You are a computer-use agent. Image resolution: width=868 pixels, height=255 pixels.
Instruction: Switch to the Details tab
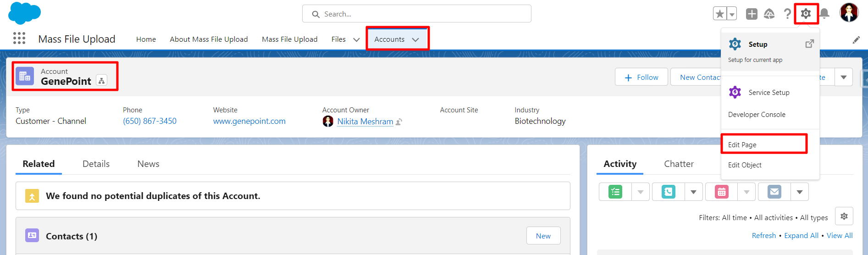[x=96, y=164]
